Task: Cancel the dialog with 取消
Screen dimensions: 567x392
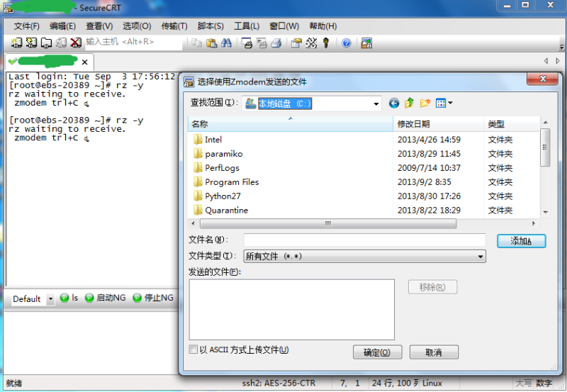Action: (434, 352)
